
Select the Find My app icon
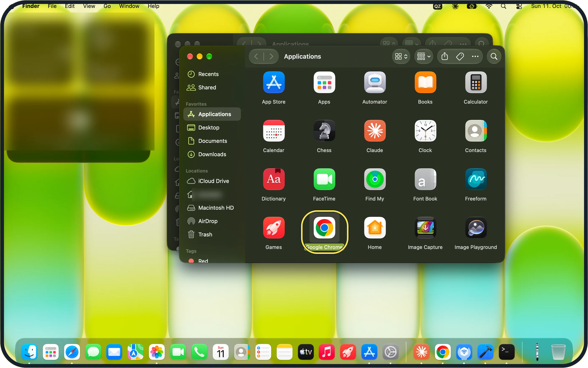(x=375, y=179)
